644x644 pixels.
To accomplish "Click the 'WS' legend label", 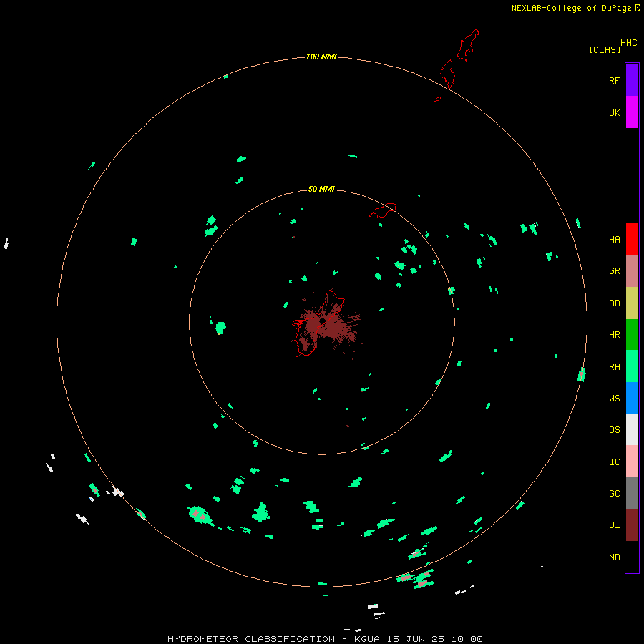I will click(614, 399).
